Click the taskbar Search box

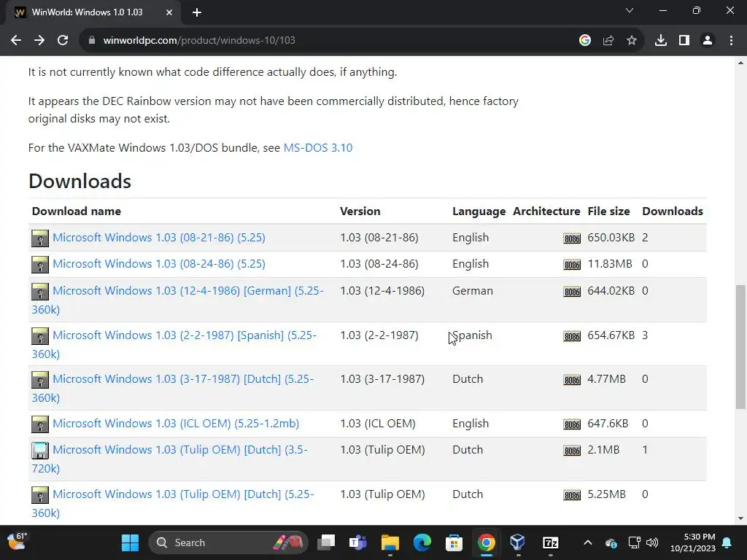pyautogui.click(x=228, y=542)
